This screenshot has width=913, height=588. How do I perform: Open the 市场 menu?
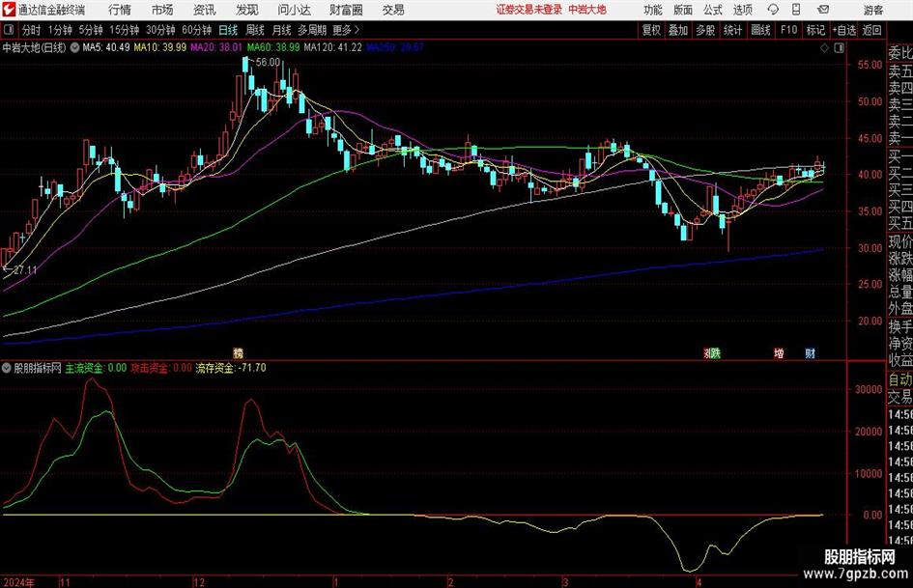pos(162,10)
